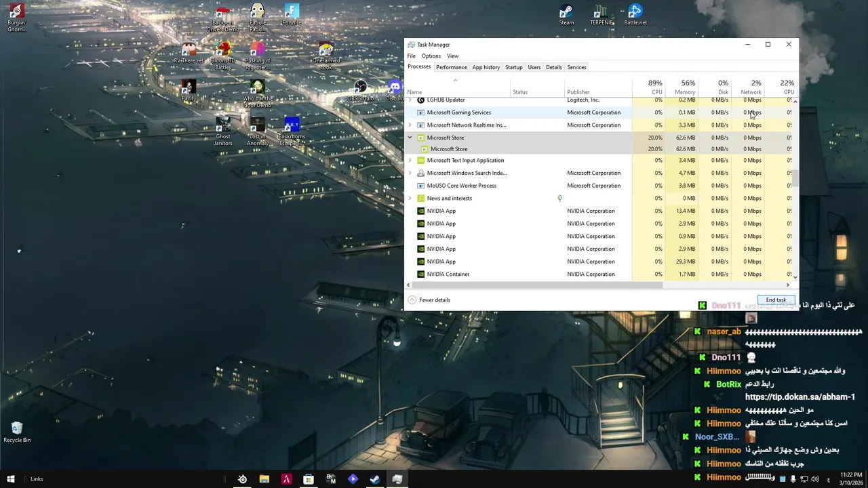Open the Pushing it! Together shortcut
The image size is (868, 488).
point(257,56)
